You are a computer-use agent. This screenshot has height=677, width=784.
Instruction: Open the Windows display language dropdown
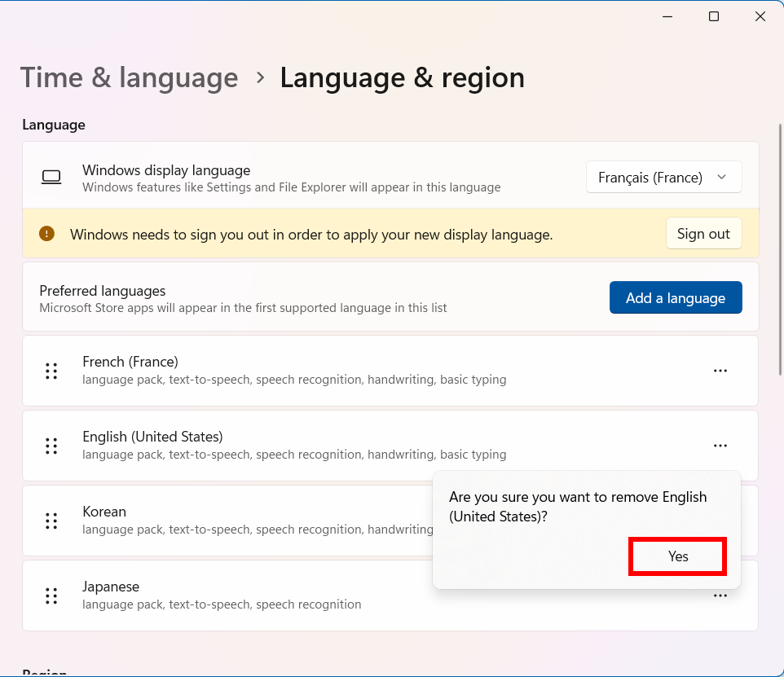click(663, 178)
